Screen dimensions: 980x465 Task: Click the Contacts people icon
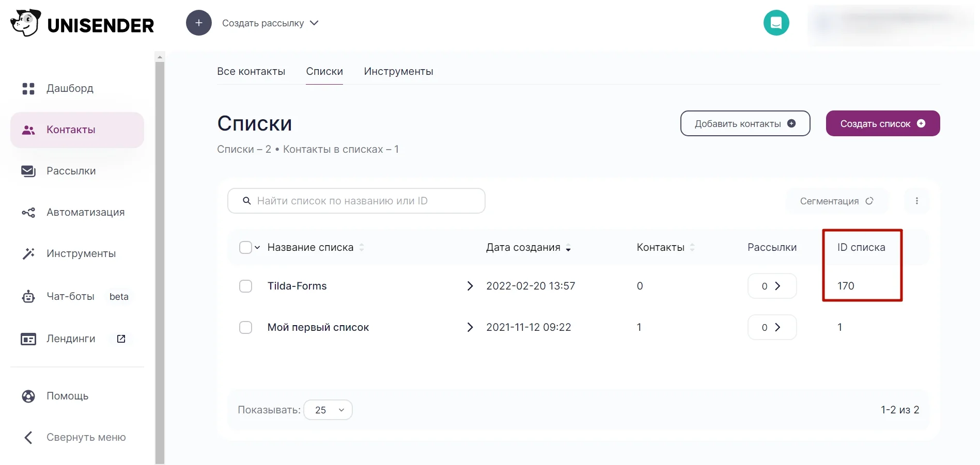(x=28, y=130)
